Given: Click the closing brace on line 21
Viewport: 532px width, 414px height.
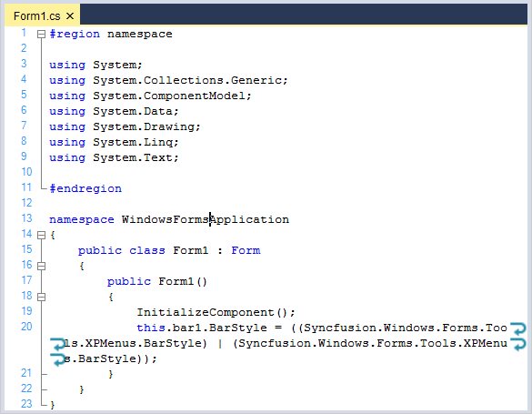Looking at the screenshot, I should pyautogui.click(x=111, y=374).
